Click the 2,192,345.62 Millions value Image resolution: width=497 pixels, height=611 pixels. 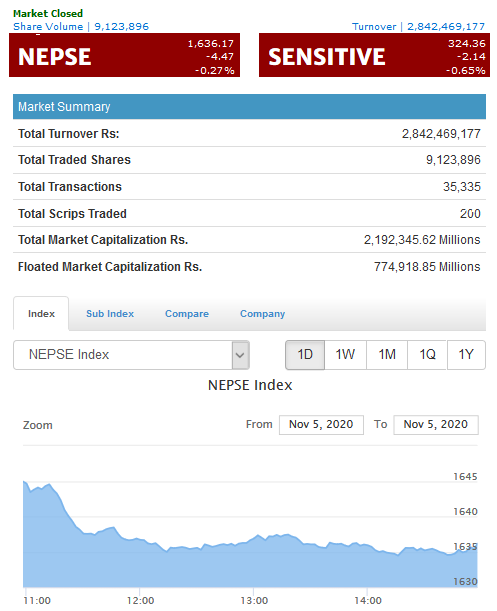pos(422,240)
